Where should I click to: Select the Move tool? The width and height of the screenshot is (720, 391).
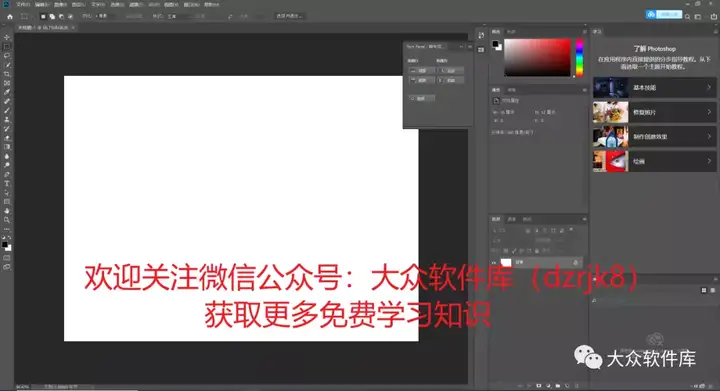[x=6, y=37]
